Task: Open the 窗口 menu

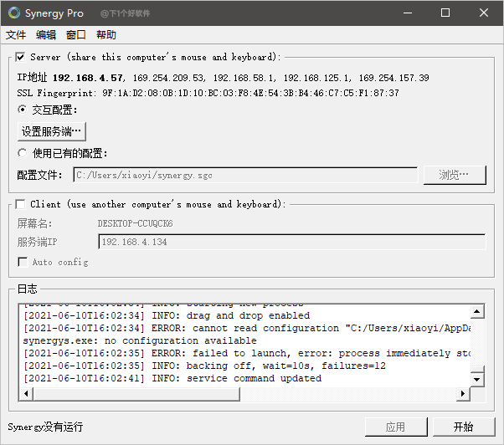Action: 76,34
